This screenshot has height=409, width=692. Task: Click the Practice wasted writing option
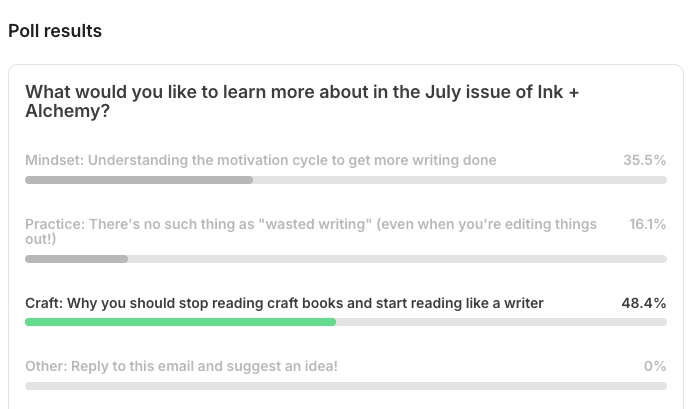311,231
